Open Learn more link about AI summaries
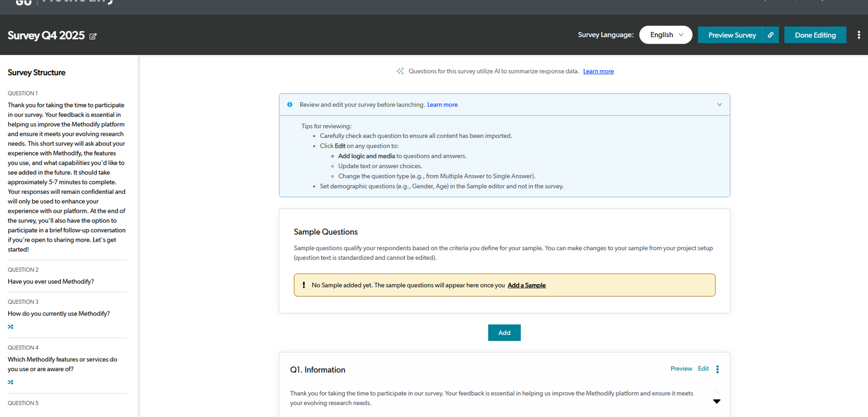This screenshot has width=868, height=417. (598, 71)
